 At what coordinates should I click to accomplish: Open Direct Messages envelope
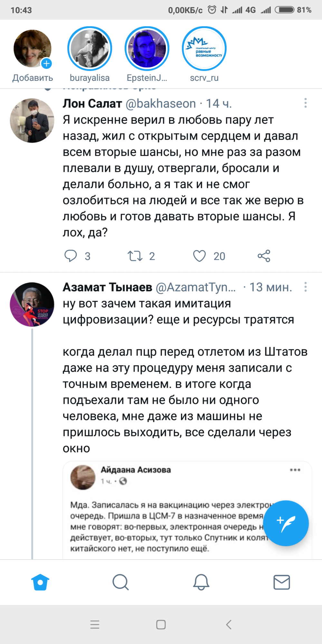tap(282, 582)
